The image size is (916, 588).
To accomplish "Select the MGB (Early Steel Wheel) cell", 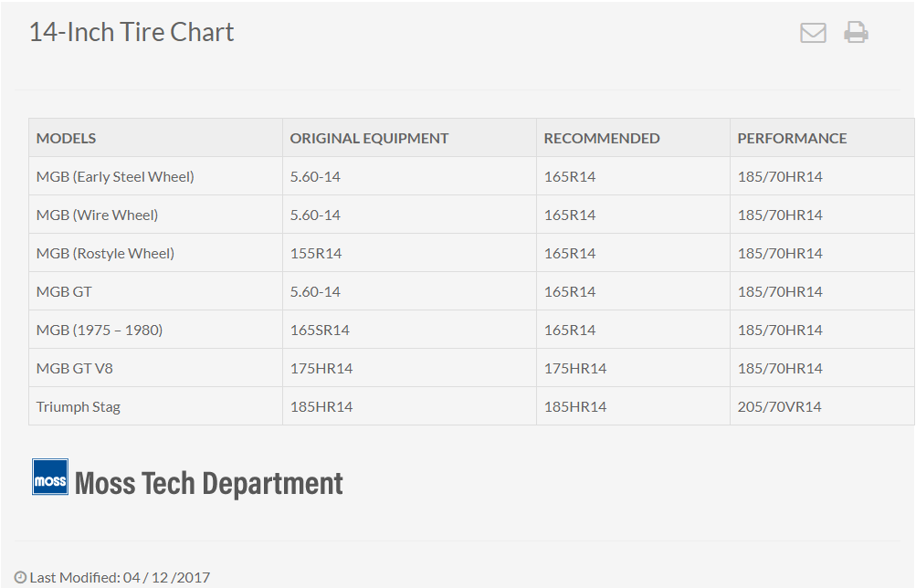I will (x=155, y=176).
